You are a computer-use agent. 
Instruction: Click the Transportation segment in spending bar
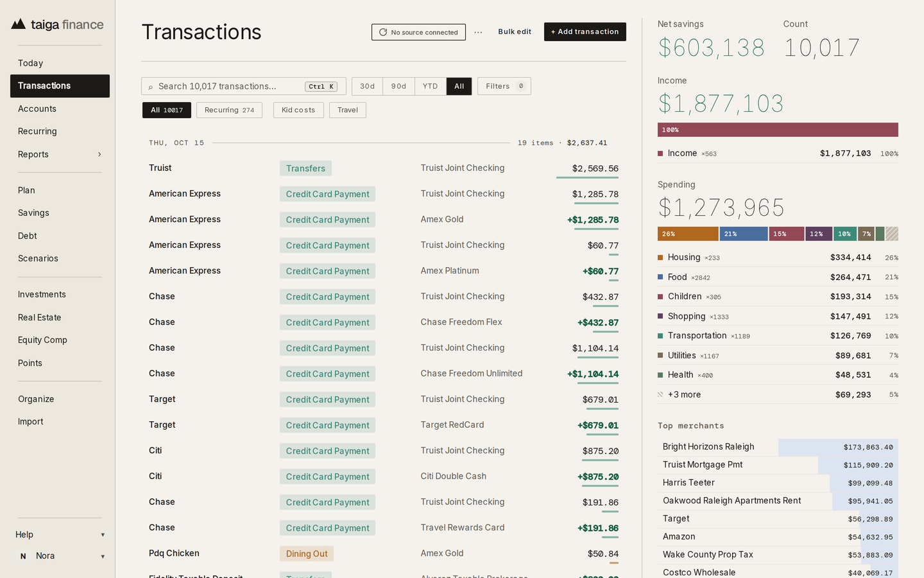tap(845, 234)
